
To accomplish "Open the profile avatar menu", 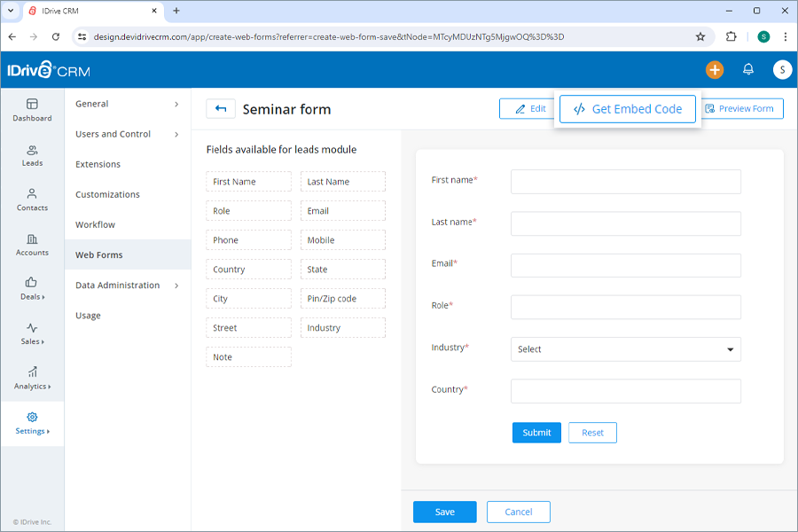I will [782, 68].
